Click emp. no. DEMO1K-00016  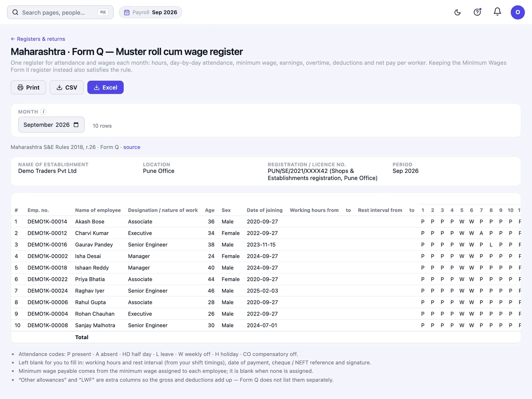47,245
